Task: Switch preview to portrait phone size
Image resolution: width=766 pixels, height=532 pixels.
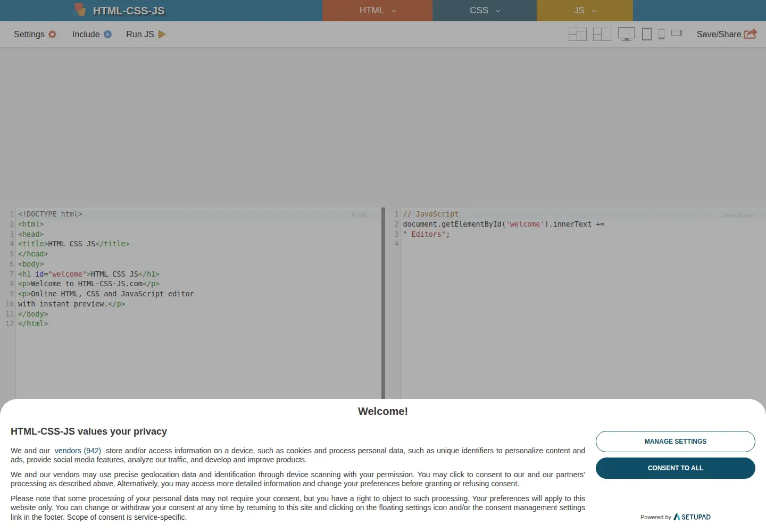Action: [661, 34]
